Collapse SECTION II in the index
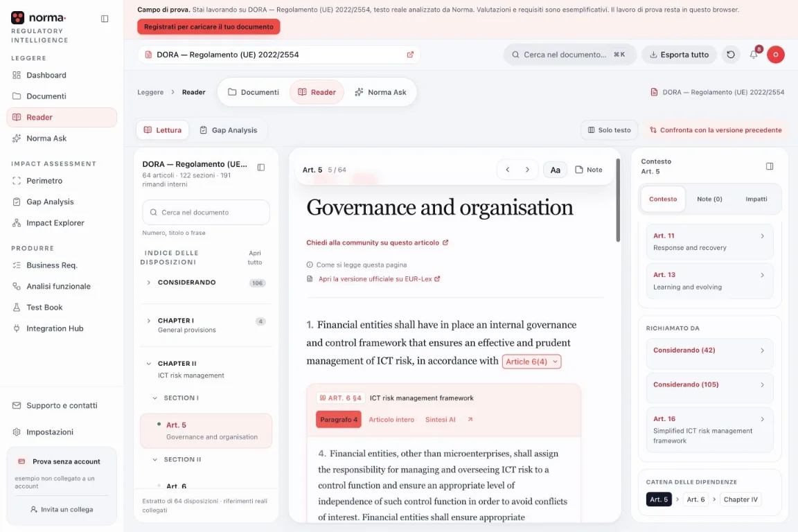The width and height of the screenshot is (798, 532). (x=154, y=460)
